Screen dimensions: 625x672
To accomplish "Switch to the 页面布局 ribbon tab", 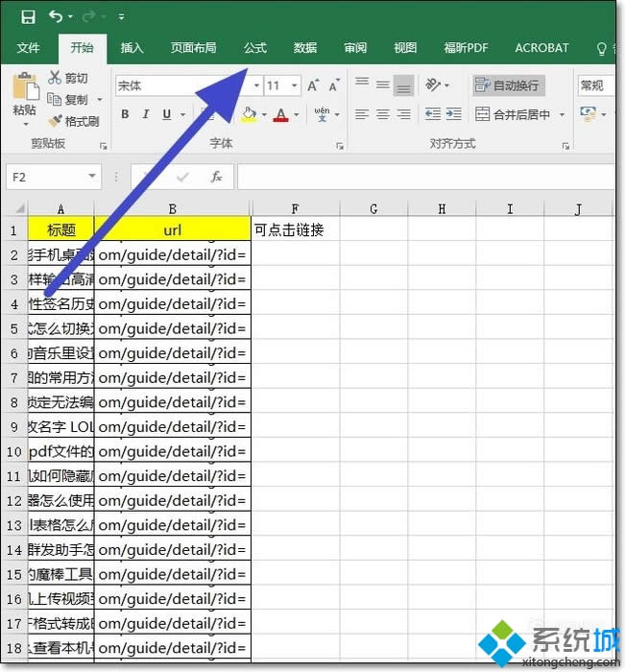I will (193, 48).
